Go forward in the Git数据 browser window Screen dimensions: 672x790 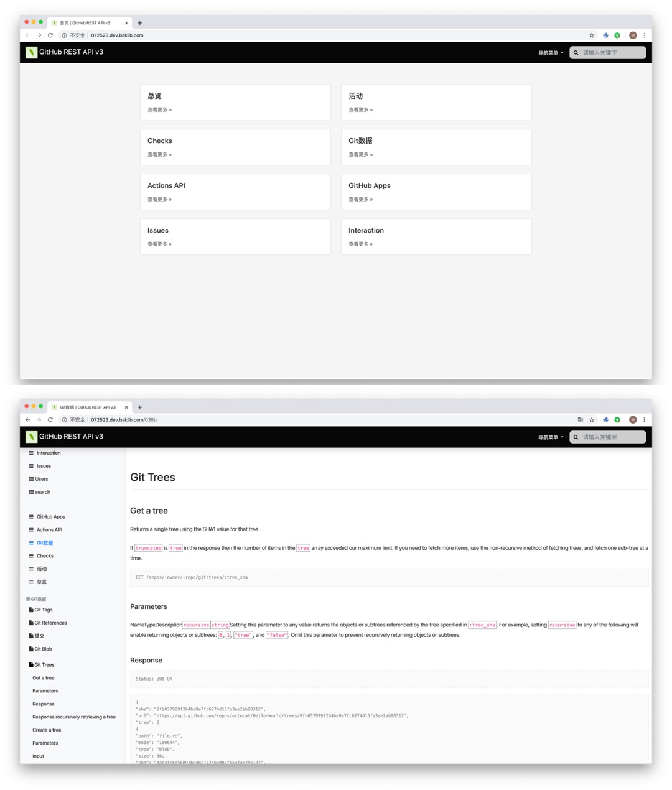[39, 420]
